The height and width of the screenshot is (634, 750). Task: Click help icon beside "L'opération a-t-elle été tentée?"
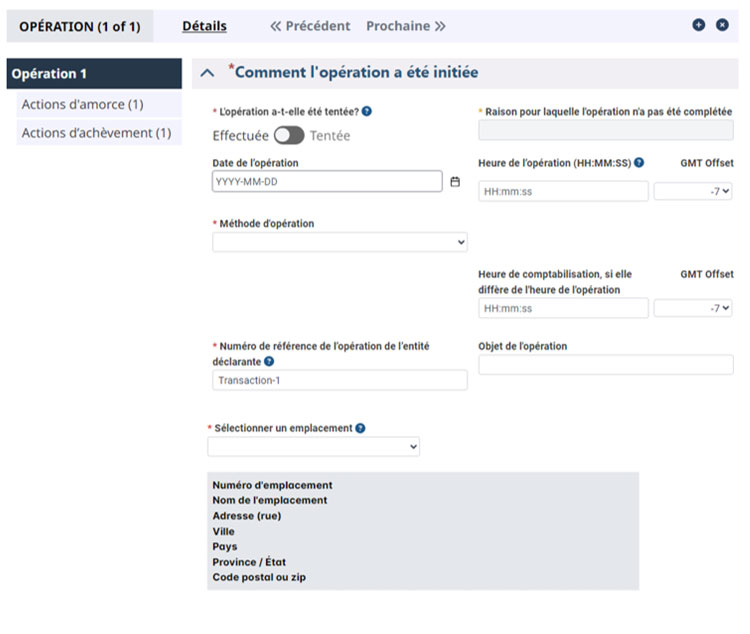pos(367,112)
